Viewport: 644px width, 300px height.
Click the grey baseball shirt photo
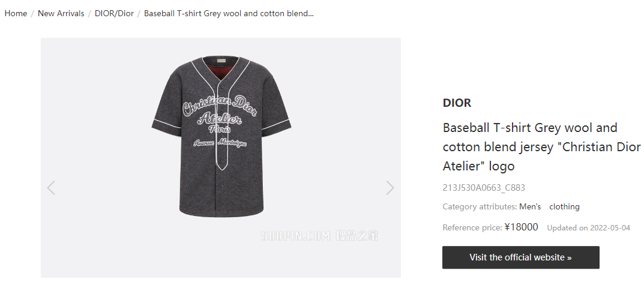pyautogui.click(x=221, y=137)
